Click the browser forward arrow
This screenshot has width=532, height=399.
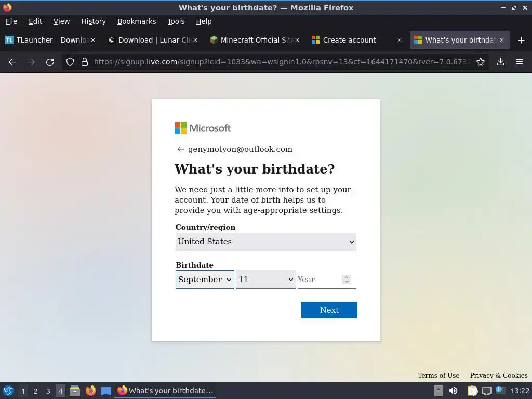[31, 62]
